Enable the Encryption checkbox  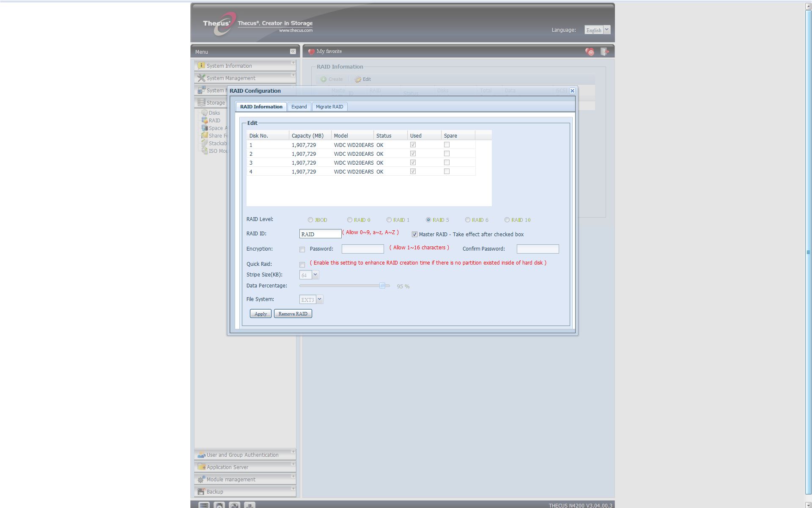click(x=302, y=249)
